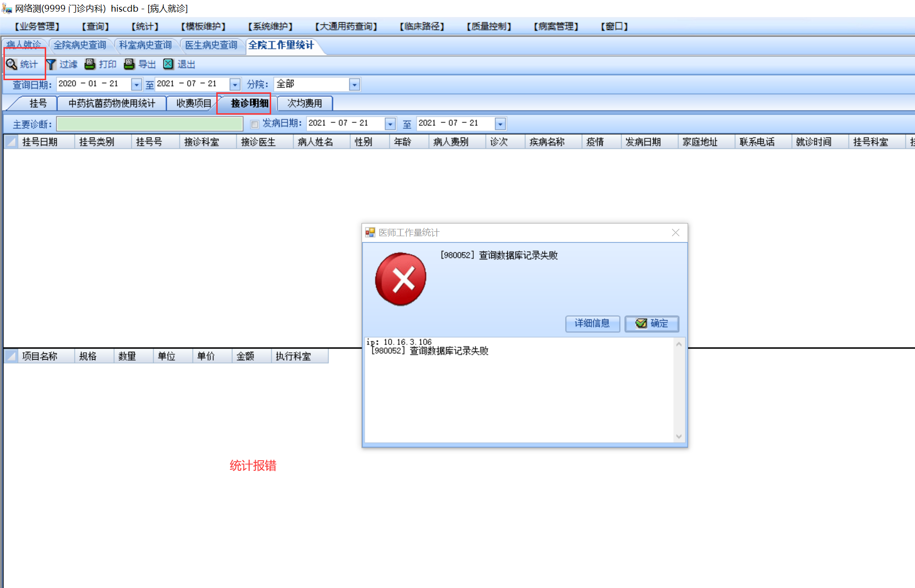
Task: Open the 发病日期 start date dropdown
Action: point(390,124)
